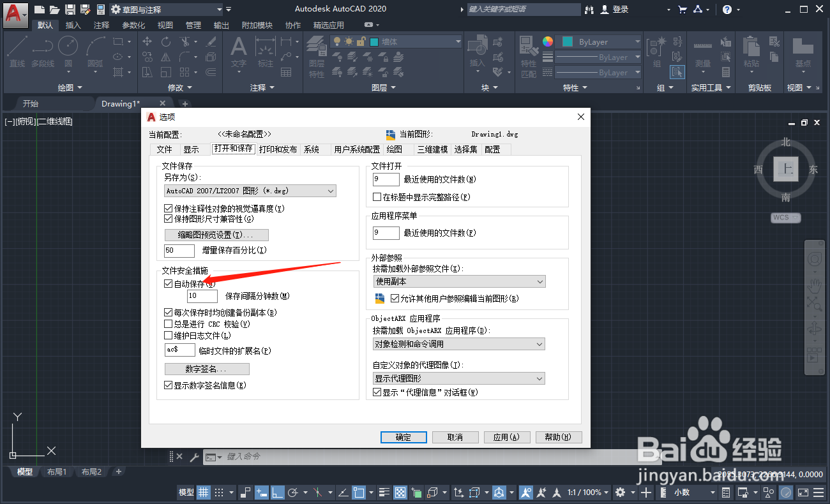Viewport: 830px width, 504px height.
Task: Click the 帮助(H) button
Action: pos(559,437)
